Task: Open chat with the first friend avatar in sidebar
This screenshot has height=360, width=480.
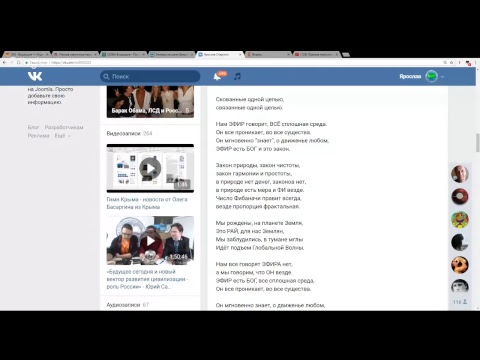Action: point(460,174)
